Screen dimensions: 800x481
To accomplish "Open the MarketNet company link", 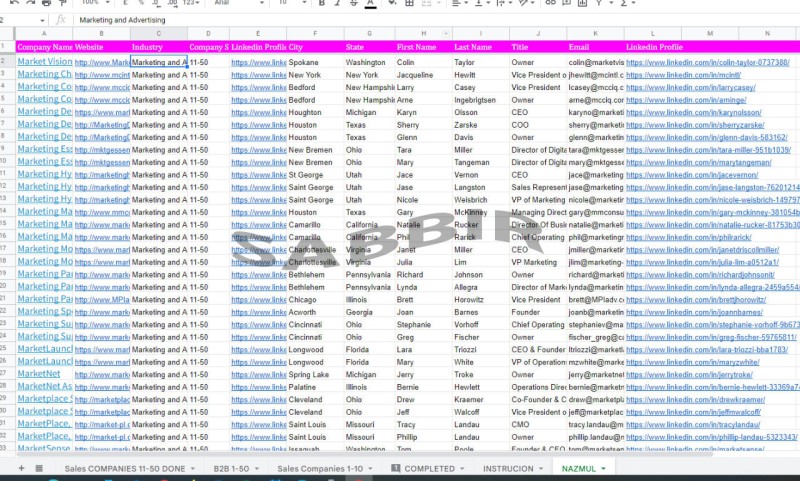I will click(x=39, y=373).
